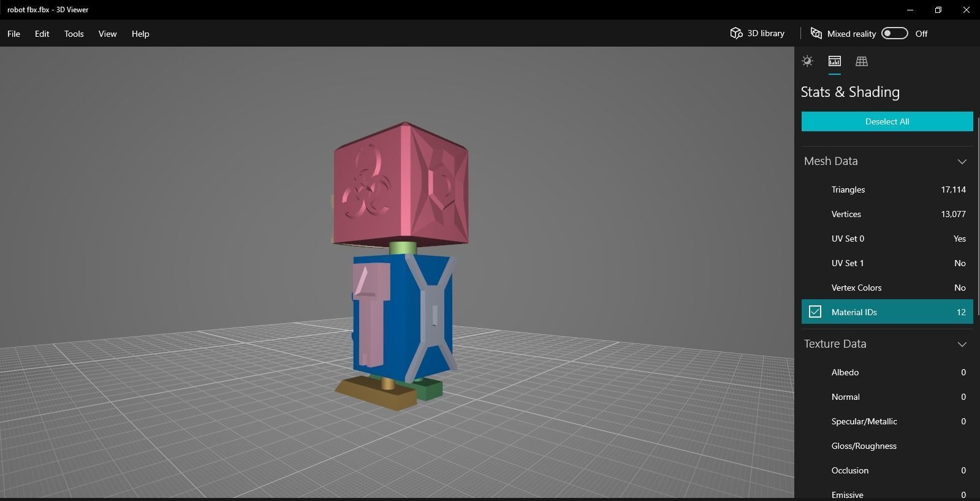This screenshot has height=501, width=980.
Task: Select the Vertex Colors row
Action: coord(887,288)
